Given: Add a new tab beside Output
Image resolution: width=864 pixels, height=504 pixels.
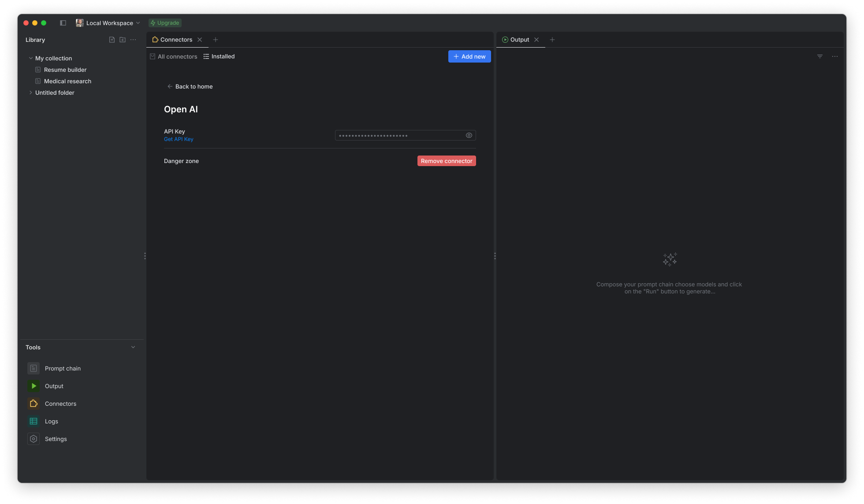Looking at the screenshot, I should [552, 40].
